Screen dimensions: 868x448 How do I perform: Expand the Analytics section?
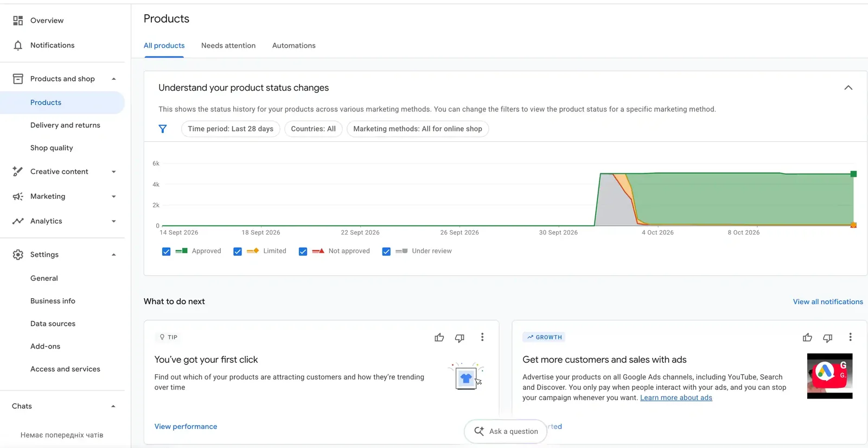click(114, 222)
